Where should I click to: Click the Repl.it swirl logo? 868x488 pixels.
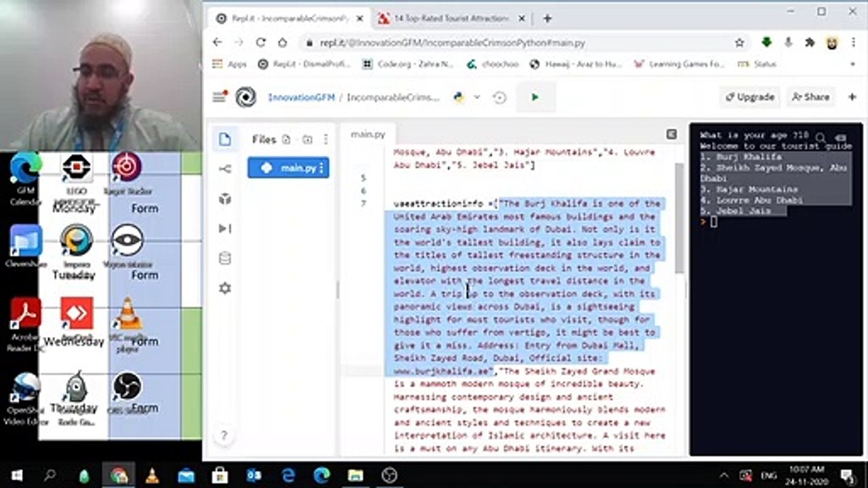[245, 97]
